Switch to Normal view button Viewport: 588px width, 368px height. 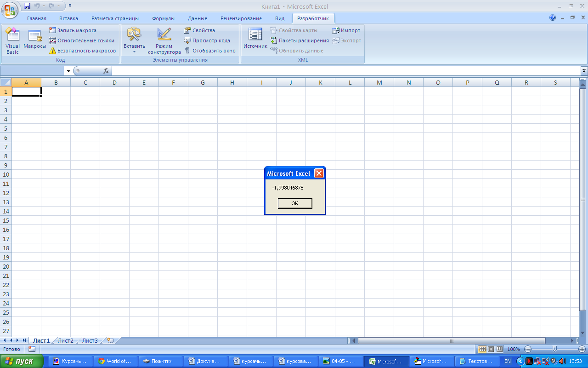(482, 349)
